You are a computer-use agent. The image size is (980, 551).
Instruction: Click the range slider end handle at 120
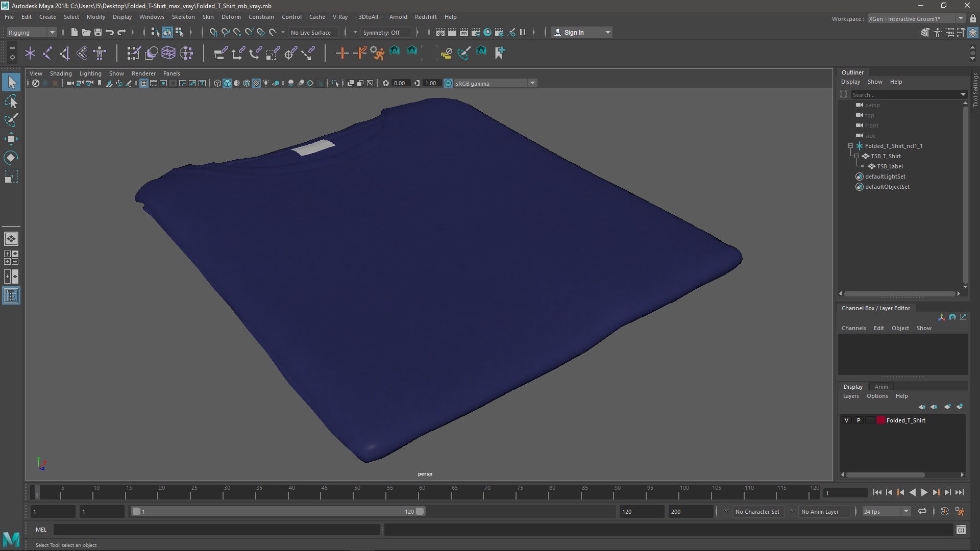pyautogui.click(x=420, y=511)
